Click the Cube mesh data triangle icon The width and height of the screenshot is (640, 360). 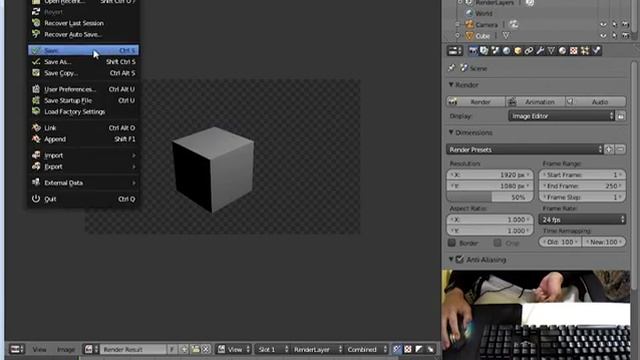(506, 36)
